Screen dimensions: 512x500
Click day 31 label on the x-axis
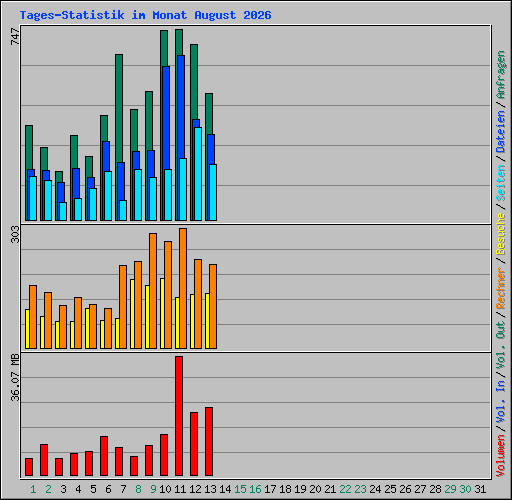[480, 489]
